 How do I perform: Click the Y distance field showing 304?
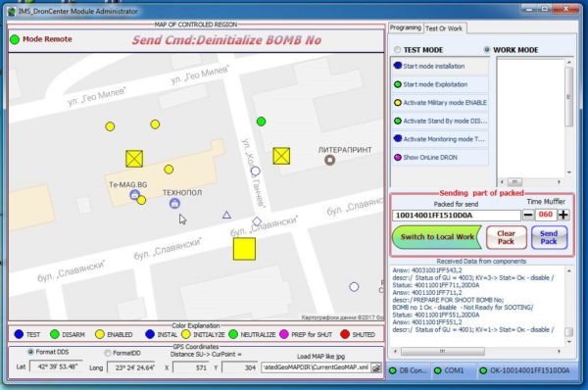(x=240, y=367)
